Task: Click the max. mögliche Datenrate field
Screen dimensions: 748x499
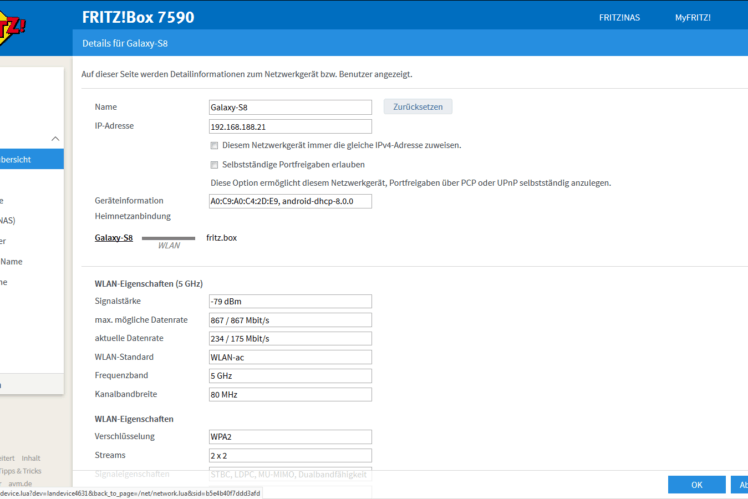Action: tap(290, 320)
